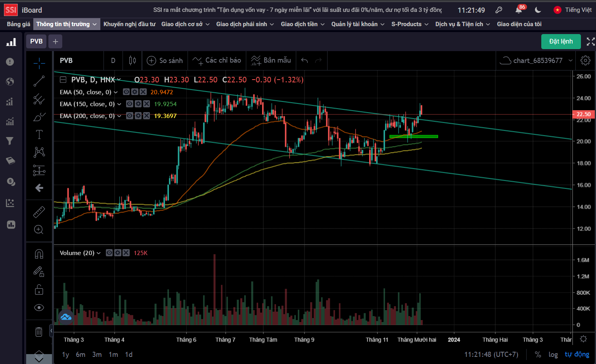Image resolution: width=596 pixels, height=364 pixels.
Task: Hide all drawings with the eye icon
Action: coord(39,307)
